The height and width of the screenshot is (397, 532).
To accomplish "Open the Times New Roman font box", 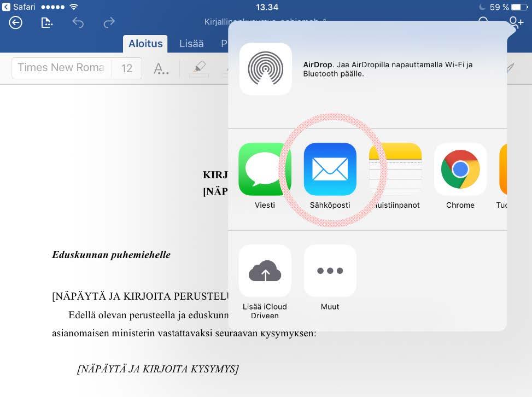I will point(61,68).
